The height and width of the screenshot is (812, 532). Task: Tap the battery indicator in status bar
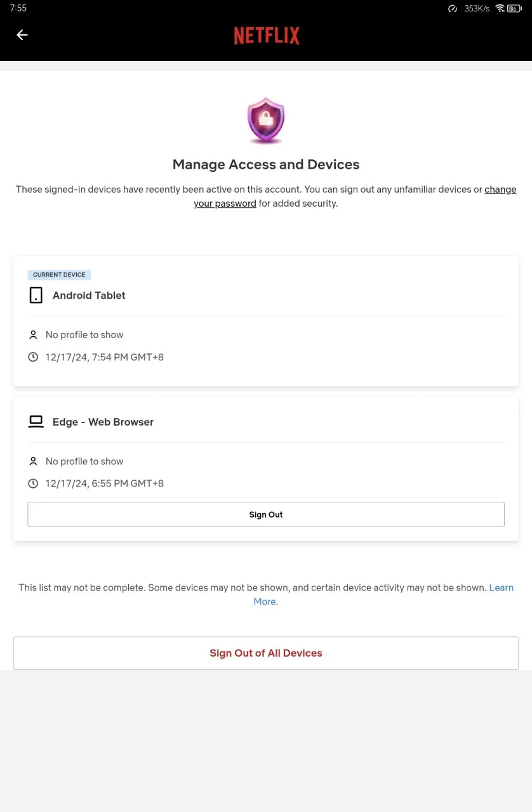point(514,8)
